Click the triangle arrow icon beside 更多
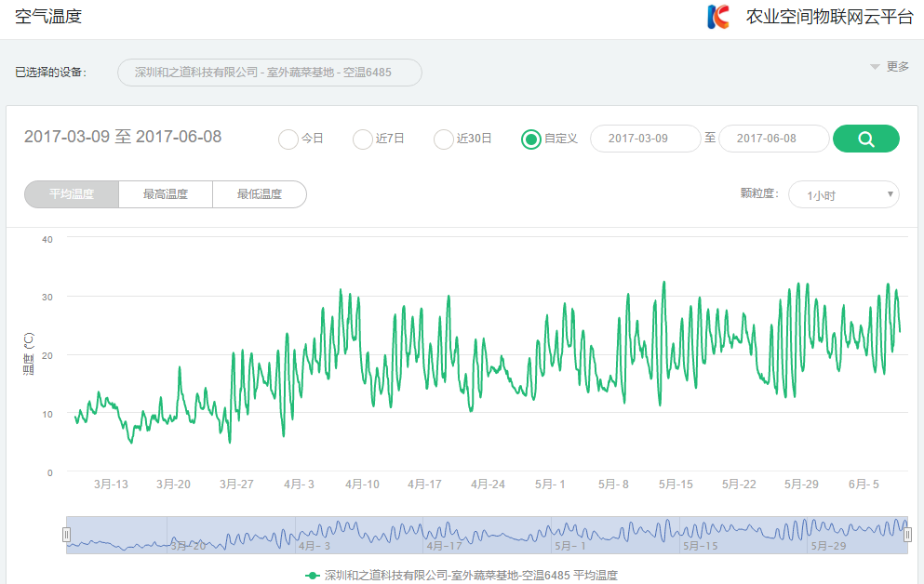The width and height of the screenshot is (924, 584). [875, 66]
